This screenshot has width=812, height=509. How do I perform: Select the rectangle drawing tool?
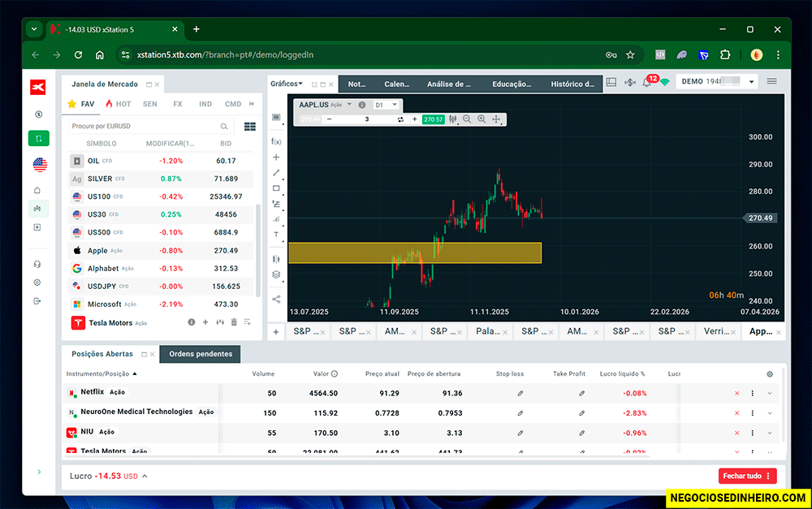point(276,188)
